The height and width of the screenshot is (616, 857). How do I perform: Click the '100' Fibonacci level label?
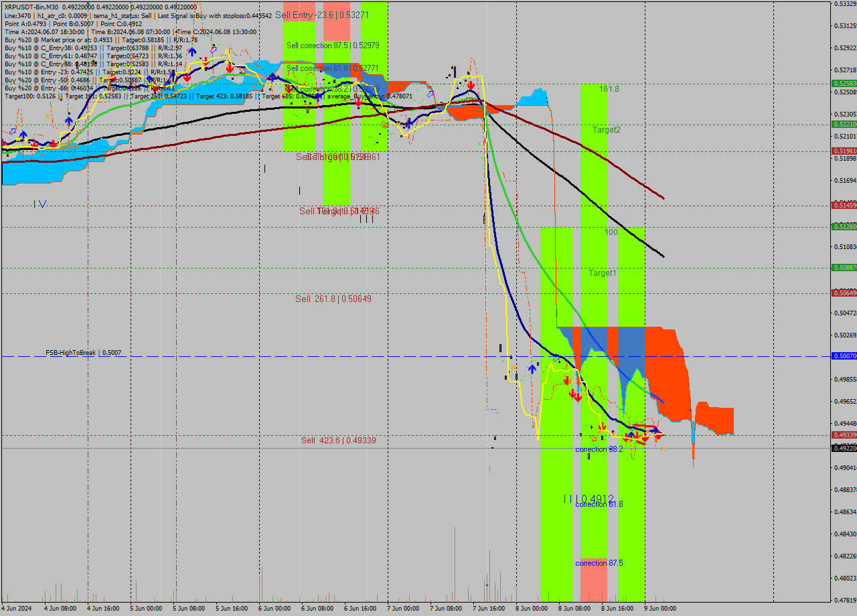[611, 232]
